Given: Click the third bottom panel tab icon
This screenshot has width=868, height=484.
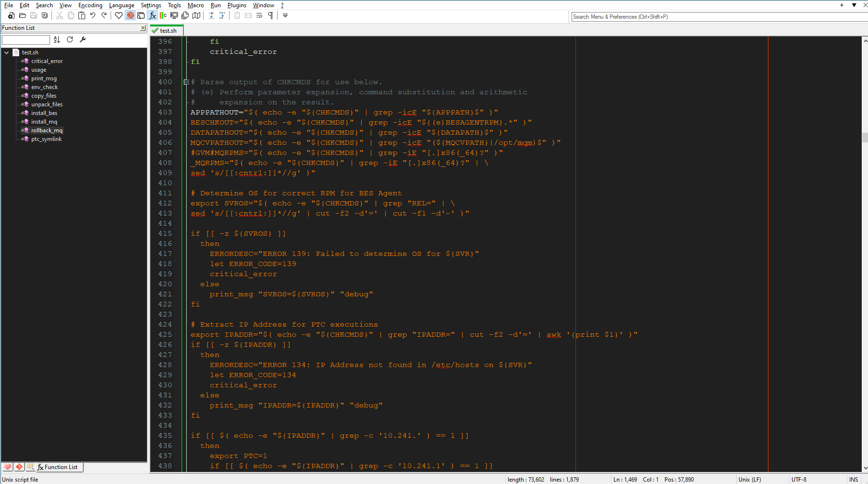Looking at the screenshot, I should (x=31, y=467).
